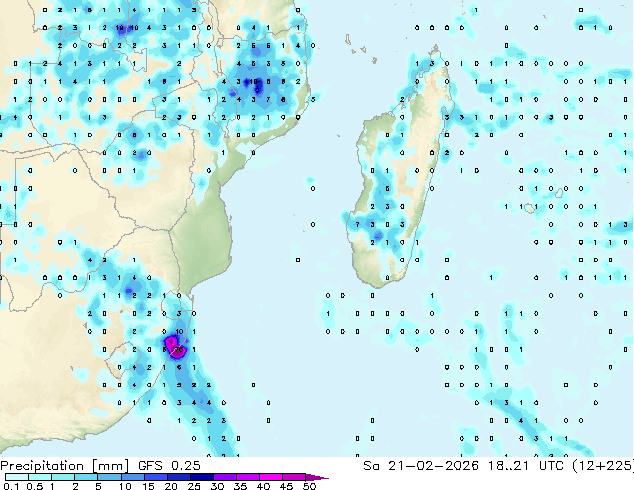634x490 pixels.
Task: Click the '15' legend scale label
Action: pos(148,486)
